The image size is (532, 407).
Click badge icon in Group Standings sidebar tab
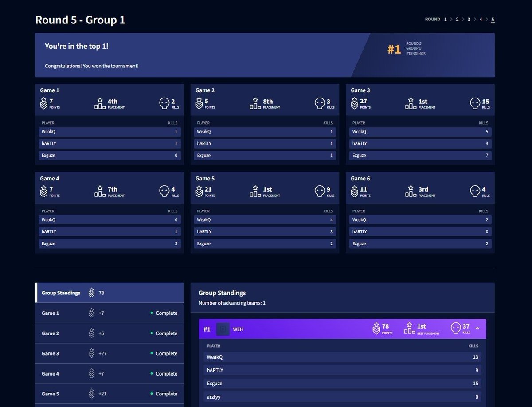(x=91, y=293)
